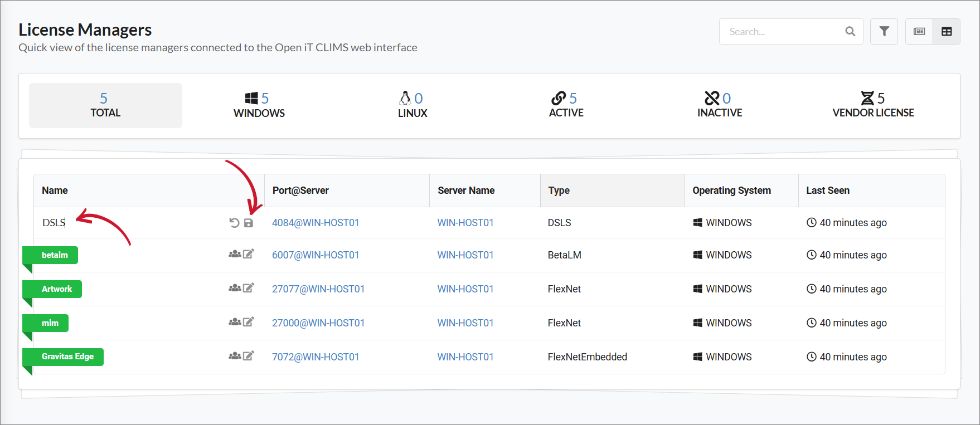
Task: Switch to card view layout
Action: [919, 32]
